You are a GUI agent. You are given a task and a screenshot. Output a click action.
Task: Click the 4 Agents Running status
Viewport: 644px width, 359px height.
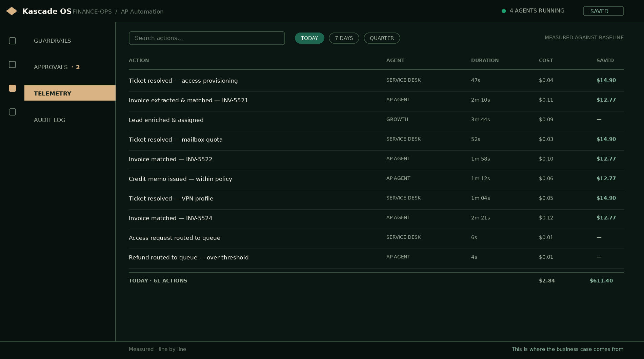pyautogui.click(x=537, y=10)
